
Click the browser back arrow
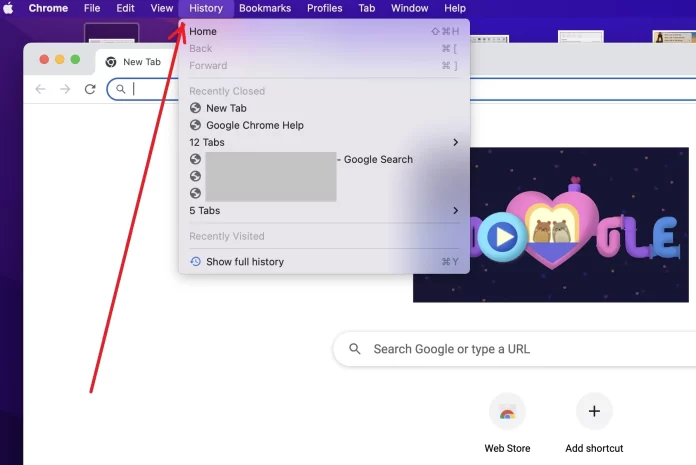click(40, 89)
